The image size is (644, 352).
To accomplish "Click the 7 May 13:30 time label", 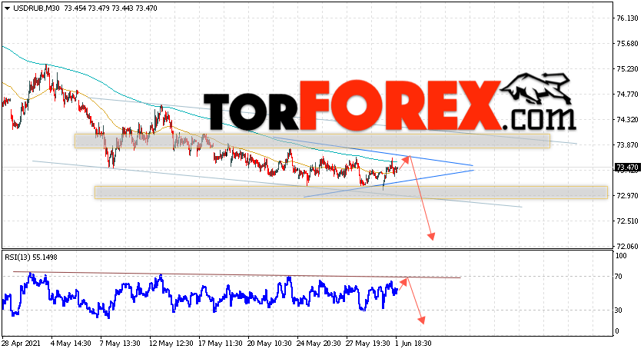I will click(120, 343).
